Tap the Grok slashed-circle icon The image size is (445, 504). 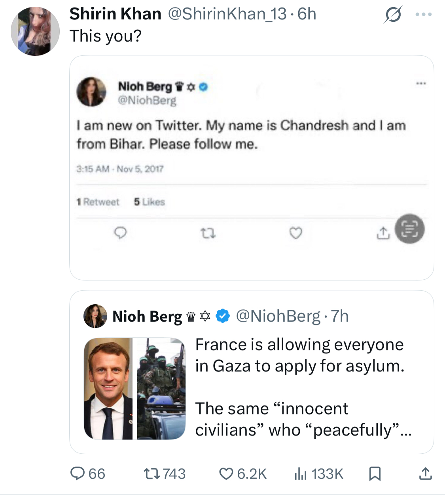[x=393, y=15]
